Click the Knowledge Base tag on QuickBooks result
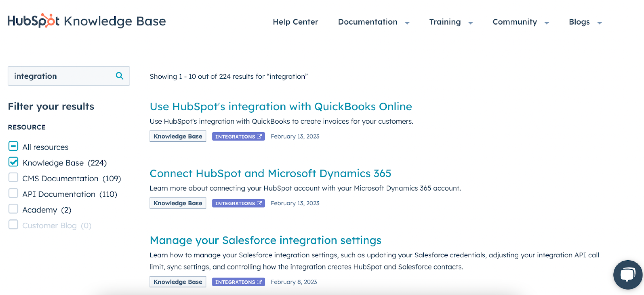Viewport: 644px width, 295px height. pyautogui.click(x=177, y=136)
